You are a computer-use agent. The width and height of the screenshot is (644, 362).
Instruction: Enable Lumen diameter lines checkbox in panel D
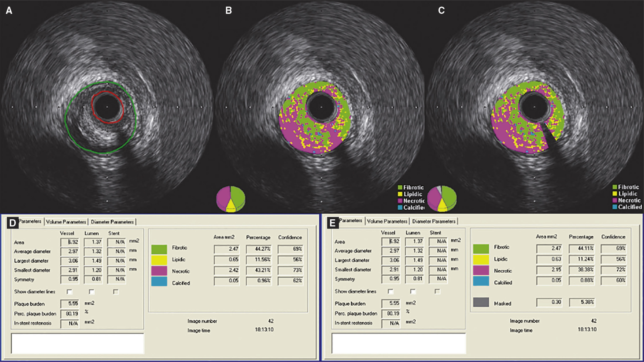click(x=92, y=292)
